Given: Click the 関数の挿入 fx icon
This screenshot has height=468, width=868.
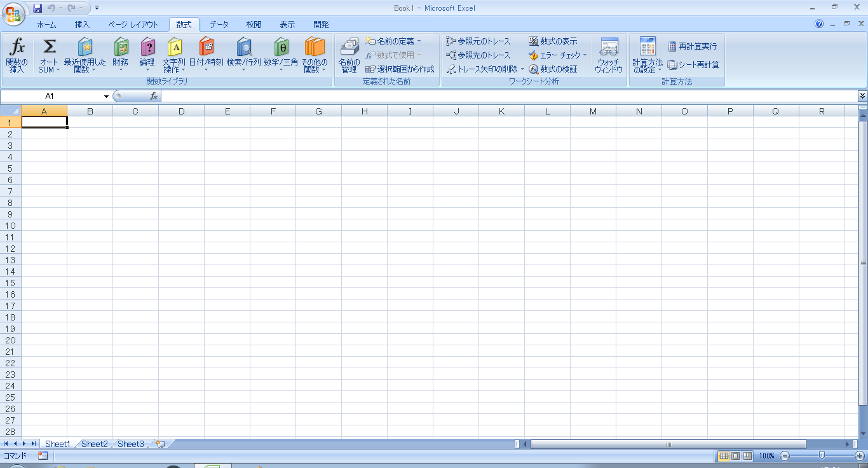Looking at the screenshot, I should click(17, 48).
